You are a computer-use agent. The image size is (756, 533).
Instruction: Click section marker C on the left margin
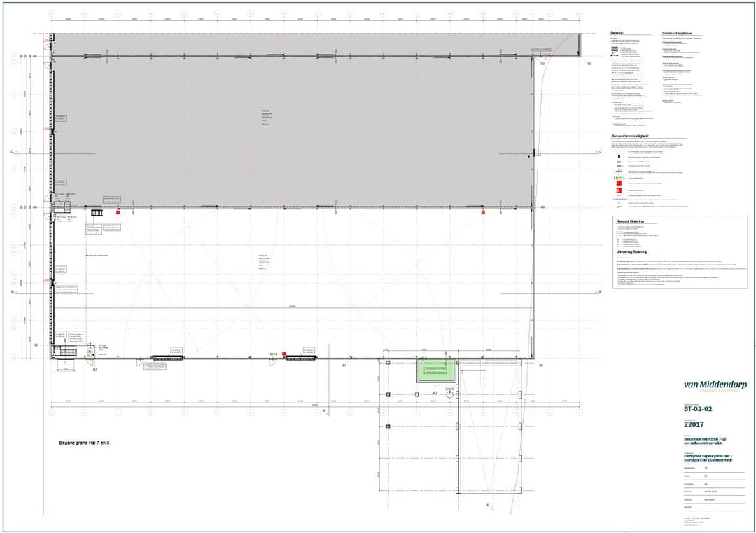point(12,151)
